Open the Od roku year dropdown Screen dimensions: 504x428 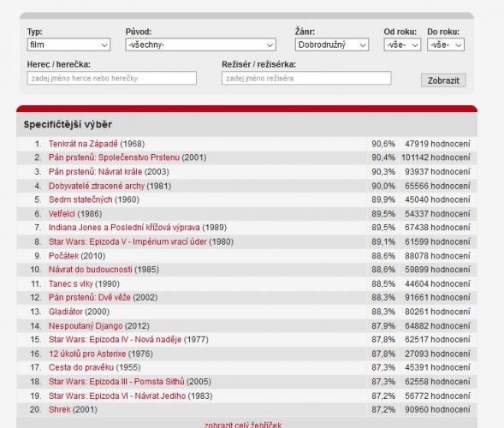402,45
